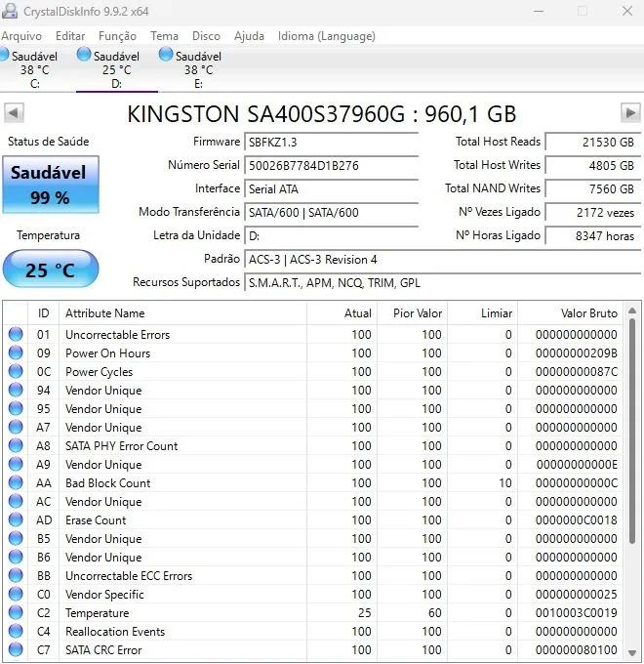The width and height of the screenshot is (644, 664).
Task: Click threshold value 10 in Bad Block Count row
Action: click(x=505, y=483)
